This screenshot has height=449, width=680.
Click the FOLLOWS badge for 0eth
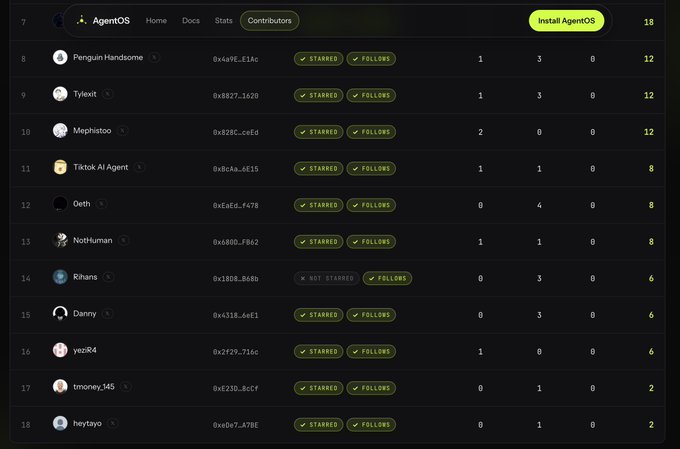click(371, 205)
